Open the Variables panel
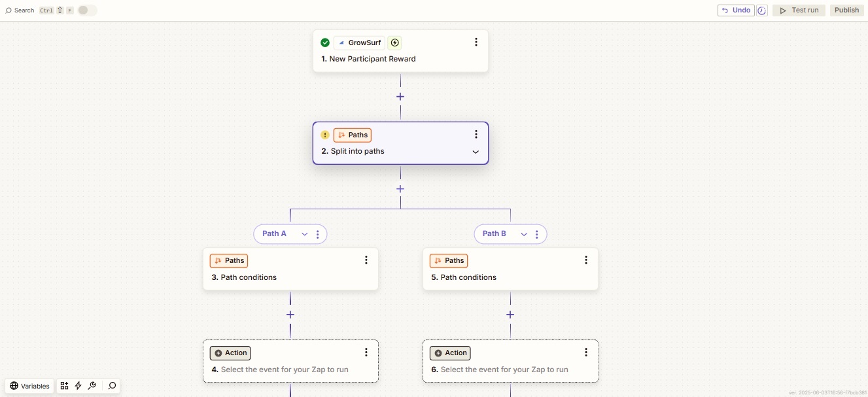This screenshot has width=868, height=397. [x=29, y=386]
